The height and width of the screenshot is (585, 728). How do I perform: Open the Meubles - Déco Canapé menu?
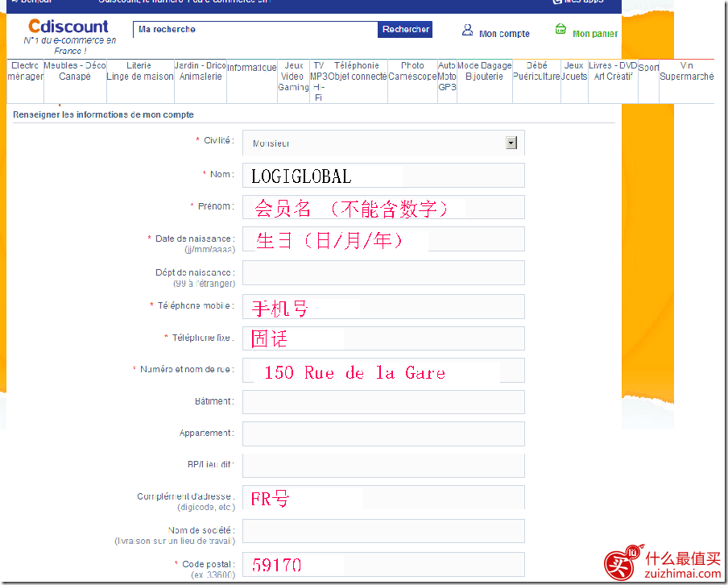pyautogui.click(x=75, y=71)
